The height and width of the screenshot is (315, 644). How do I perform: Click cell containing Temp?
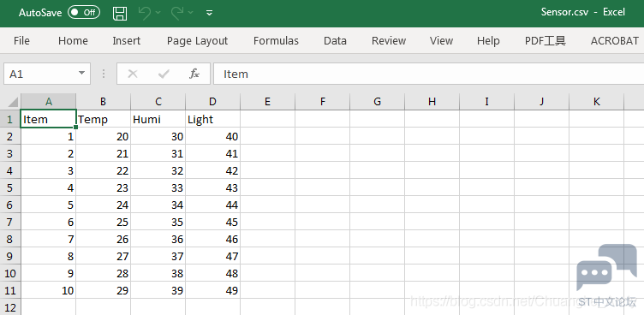coord(103,119)
